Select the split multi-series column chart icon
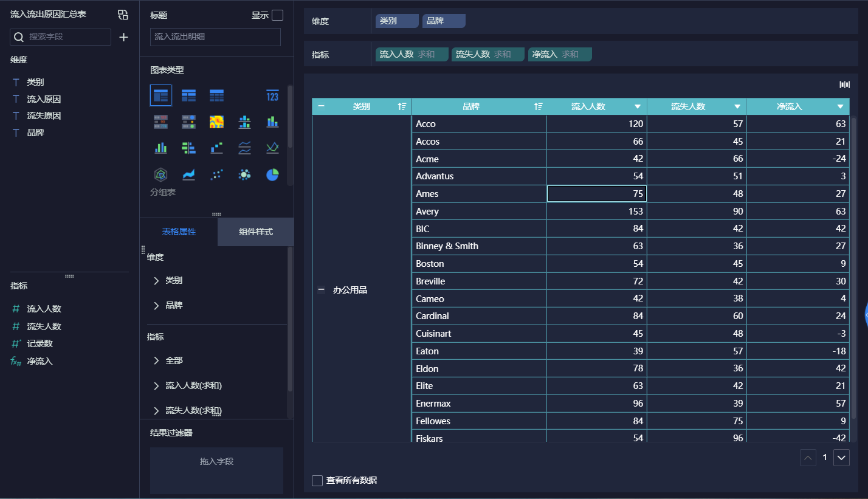Screen dimensions: 868x499 click(244, 122)
